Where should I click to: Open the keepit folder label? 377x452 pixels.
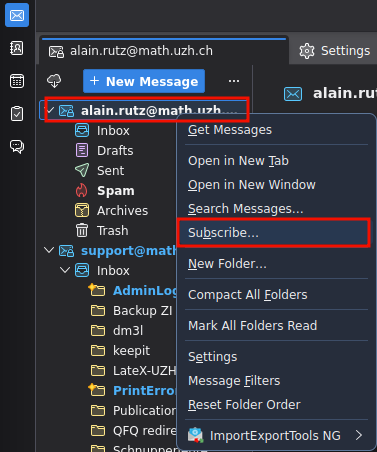tap(131, 351)
